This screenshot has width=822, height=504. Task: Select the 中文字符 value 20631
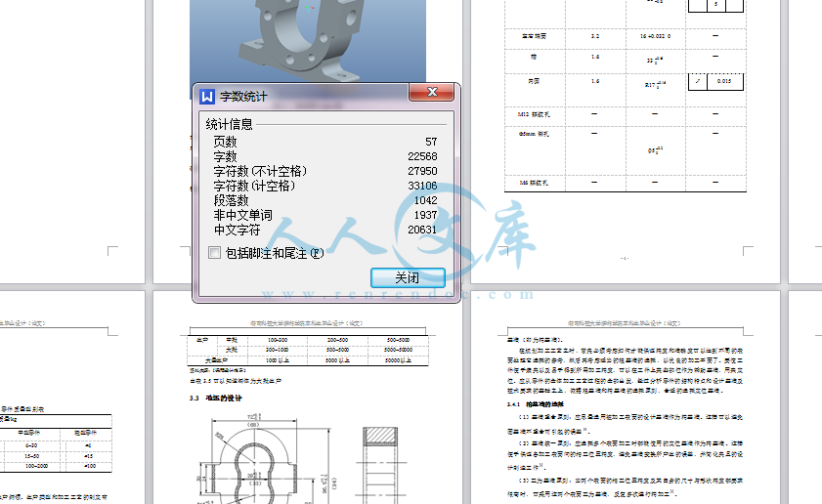click(422, 230)
